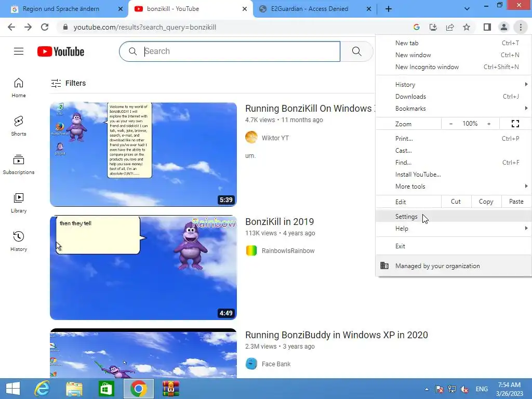The height and width of the screenshot is (399, 532).
Task: Go to YouTube Home in sidebar
Action: [x=19, y=87]
